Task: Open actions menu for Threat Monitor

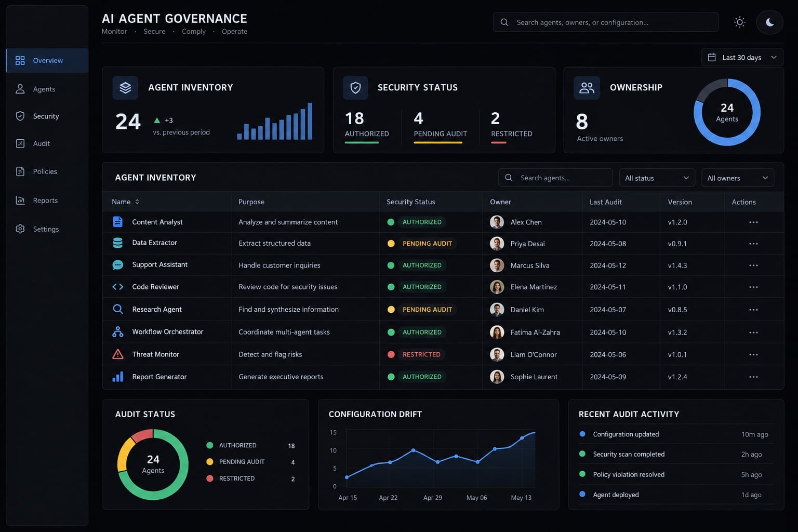Action: click(x=753, y=355)
